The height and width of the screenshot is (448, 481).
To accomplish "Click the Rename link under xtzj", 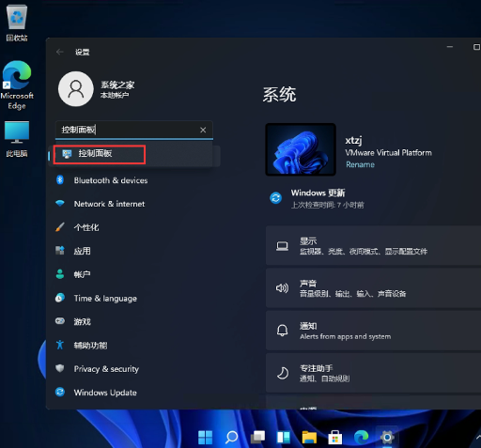I will [x=360, y=164].
